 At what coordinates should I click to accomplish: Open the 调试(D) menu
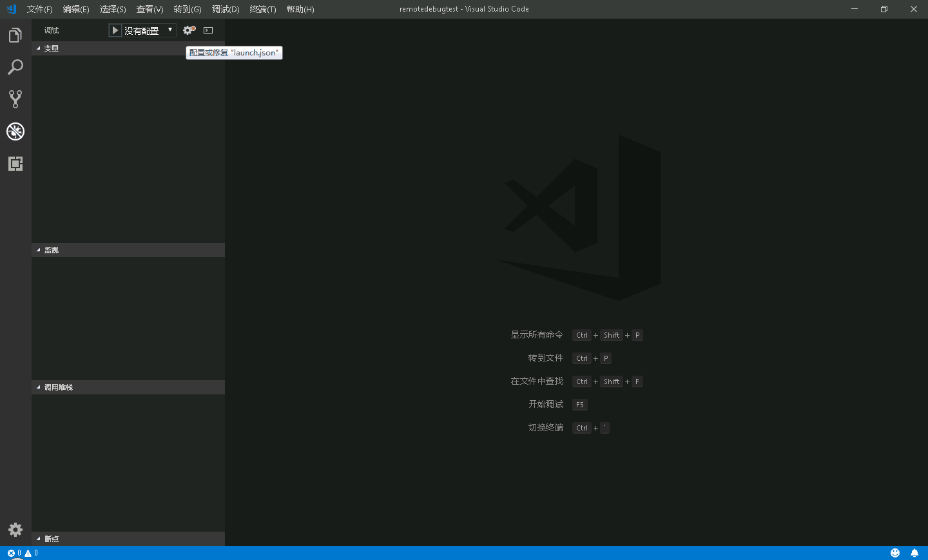click(x=226, y=9)
